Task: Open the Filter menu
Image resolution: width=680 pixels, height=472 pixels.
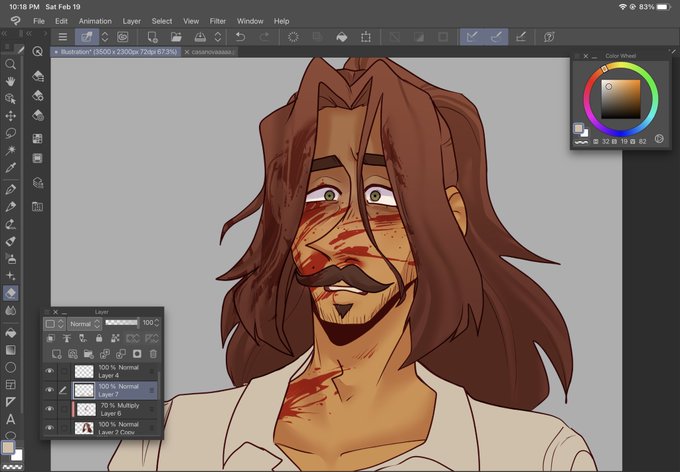Action: point(218,21)
